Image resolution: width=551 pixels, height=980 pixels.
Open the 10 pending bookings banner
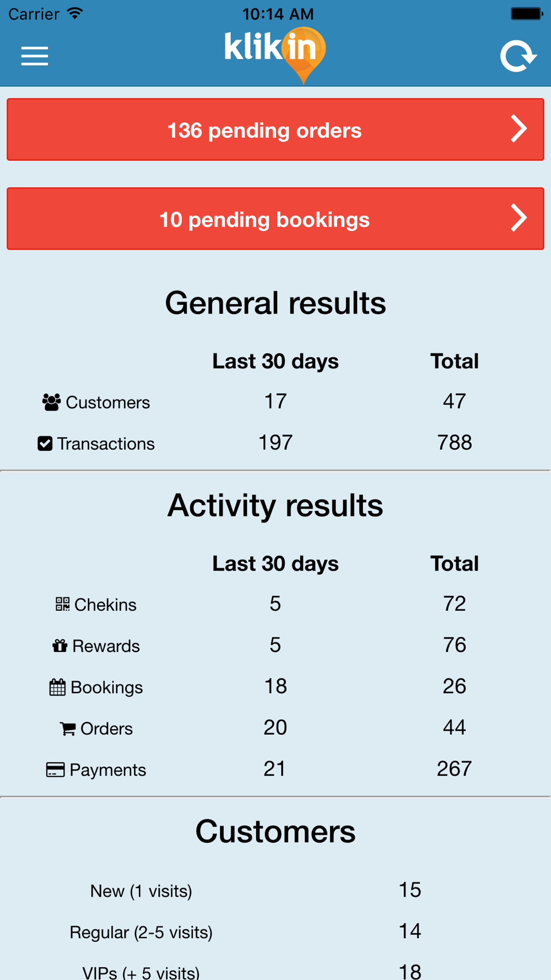pos(275,219)
